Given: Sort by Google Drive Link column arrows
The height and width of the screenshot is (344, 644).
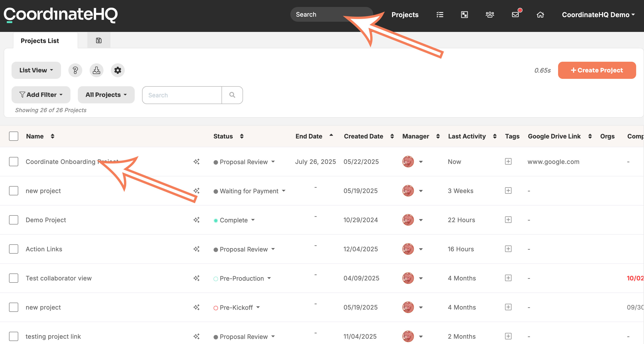Looking at the screenshot, I should click(x=590, y=136).
